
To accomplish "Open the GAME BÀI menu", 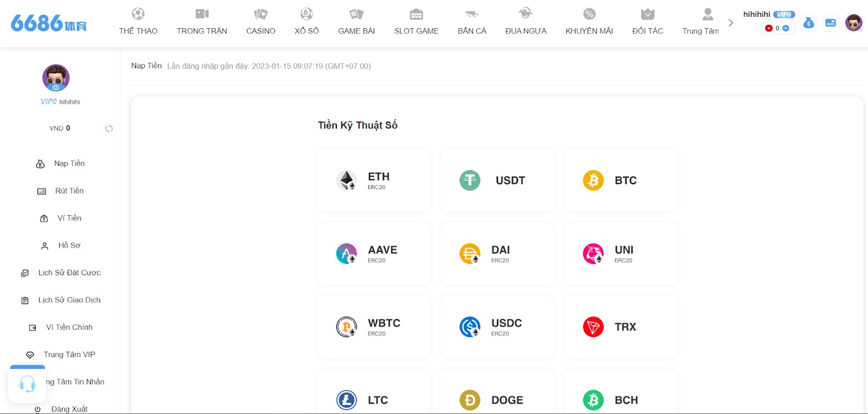I will point(356,22).
